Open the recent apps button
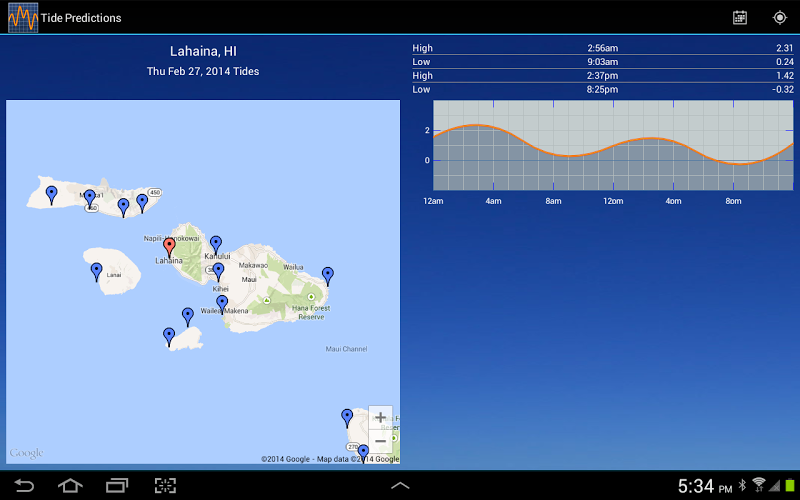Image resolution: width=800 pixels, height=500 pixels. [117, 486]
